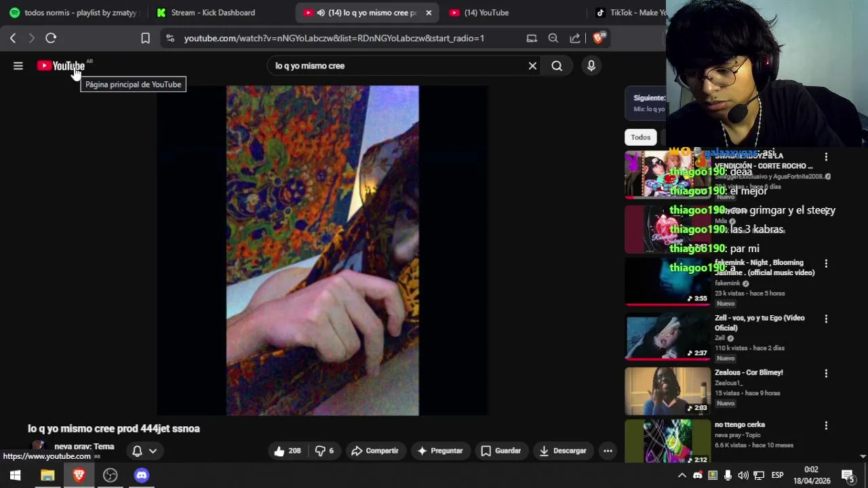Select the Todos filter chip
Image resolution: width=868 pixels, height=488 pixels.
point(641,137)
